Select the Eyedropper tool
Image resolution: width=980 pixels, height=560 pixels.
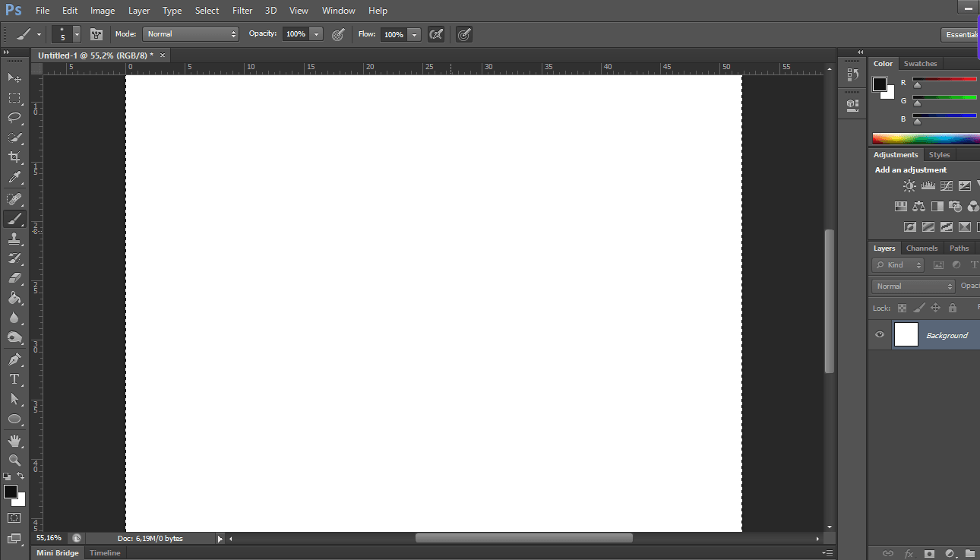[14, 177]
